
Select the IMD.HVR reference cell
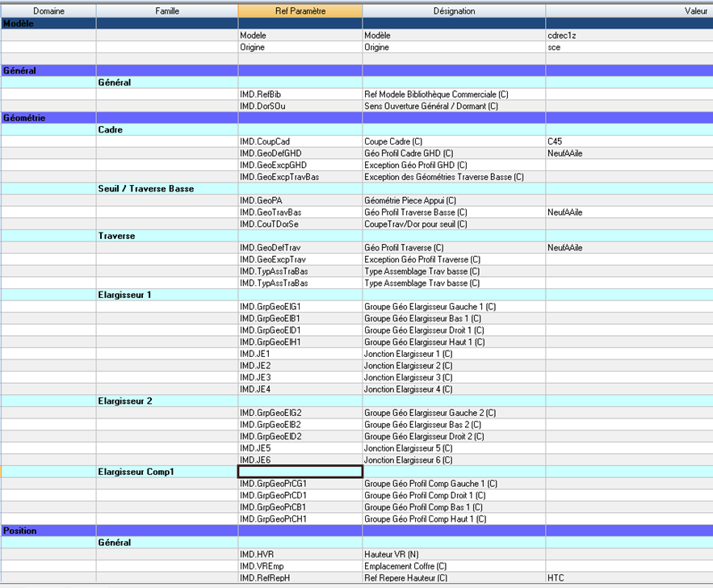click(300, 555)
